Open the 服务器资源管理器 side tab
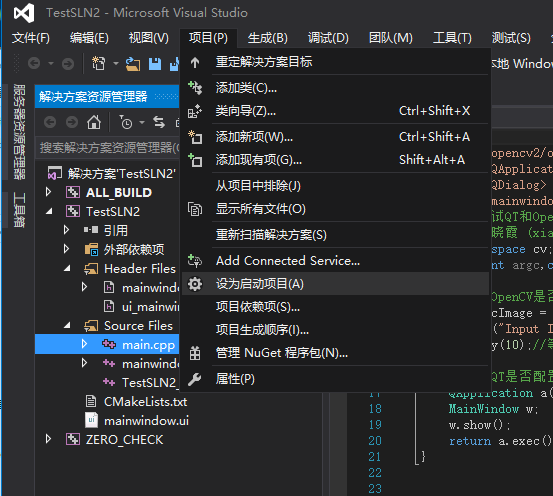The image size is (553, 496). click(x=19, y=132)
